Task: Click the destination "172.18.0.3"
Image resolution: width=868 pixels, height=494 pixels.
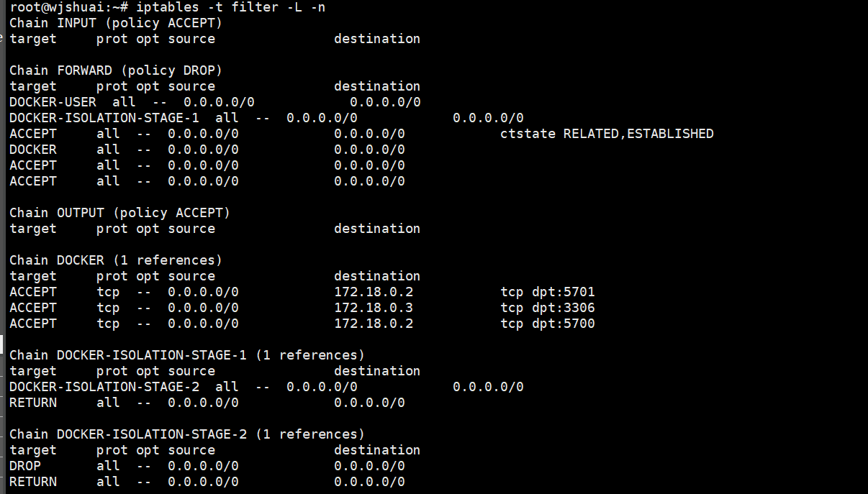Action: (374, 308)
